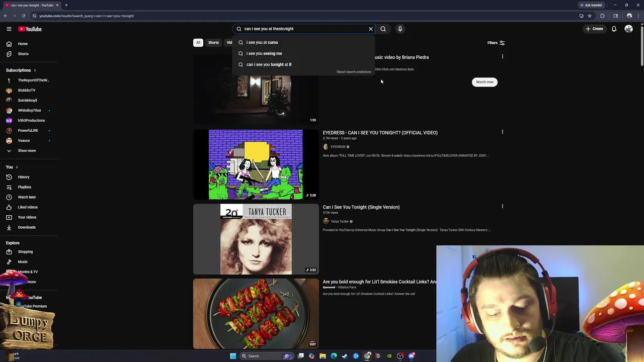This screenshot has width=644, height=362.
Task: Open Music under Explore
Action: [28, 261]
